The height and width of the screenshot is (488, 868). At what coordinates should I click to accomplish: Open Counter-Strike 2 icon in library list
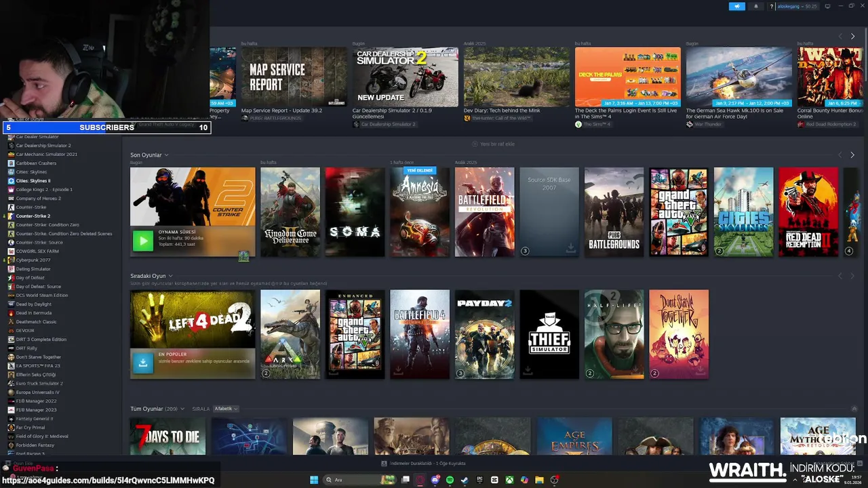11,216
